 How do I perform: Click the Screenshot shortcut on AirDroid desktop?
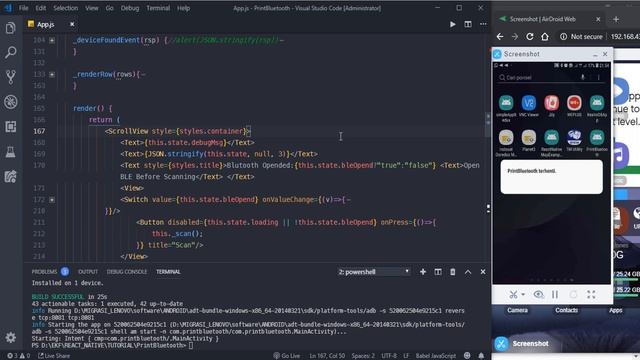coord(522,344)
